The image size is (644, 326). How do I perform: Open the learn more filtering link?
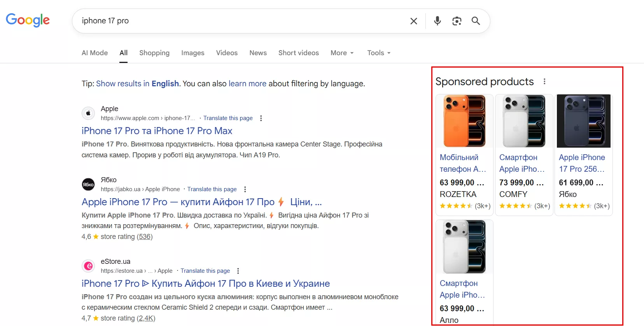(247, 84)
